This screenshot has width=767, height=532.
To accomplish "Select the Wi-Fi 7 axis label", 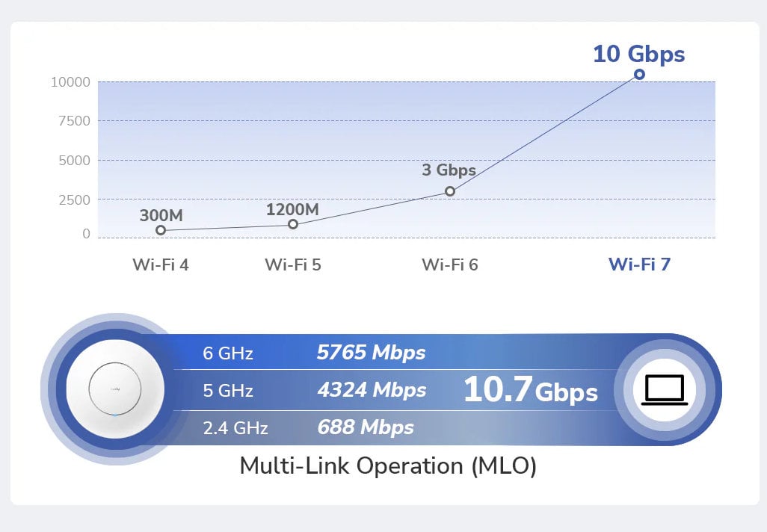I will point(639,264).
